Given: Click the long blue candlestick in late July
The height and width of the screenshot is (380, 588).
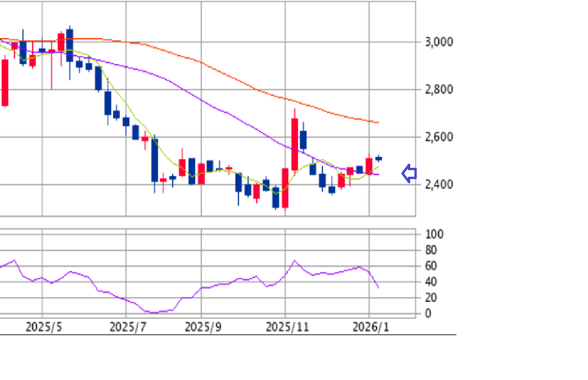Looking at the screenshot, I should 154,160.
